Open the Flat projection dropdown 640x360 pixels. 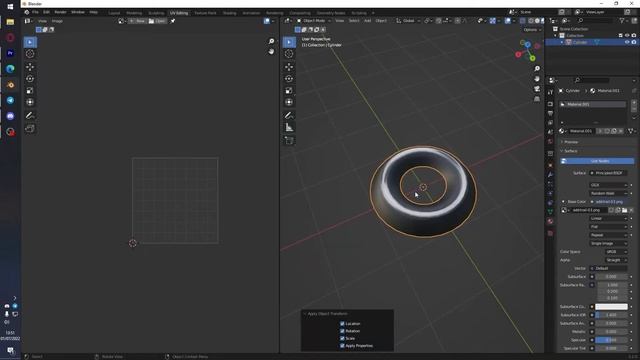pos(608,227)
